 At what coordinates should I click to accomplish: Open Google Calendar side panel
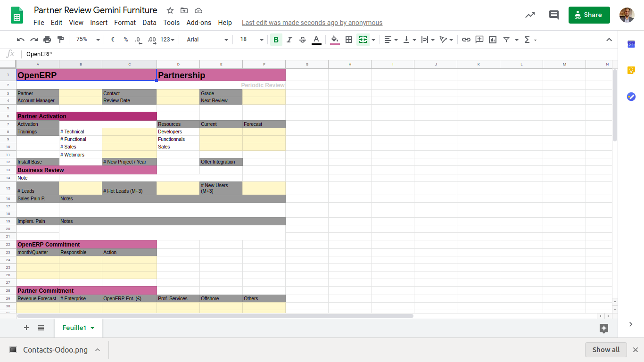631,44
